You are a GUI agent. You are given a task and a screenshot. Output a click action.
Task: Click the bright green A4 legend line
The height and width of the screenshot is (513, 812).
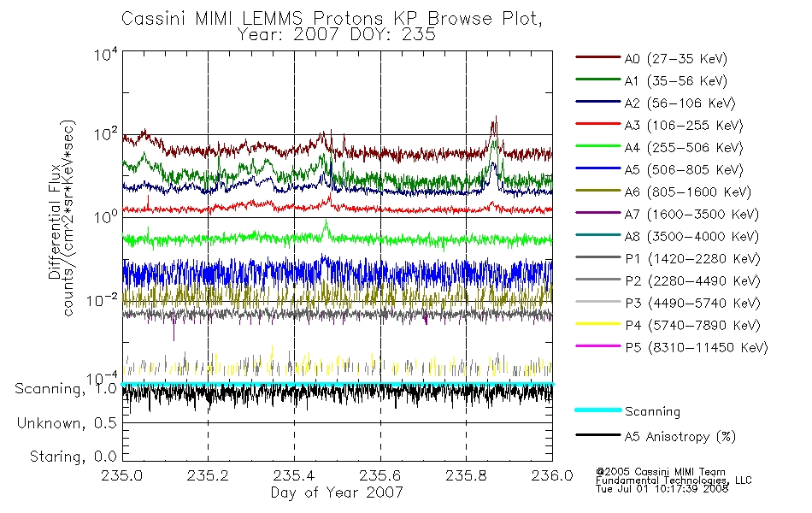point(598,146)
